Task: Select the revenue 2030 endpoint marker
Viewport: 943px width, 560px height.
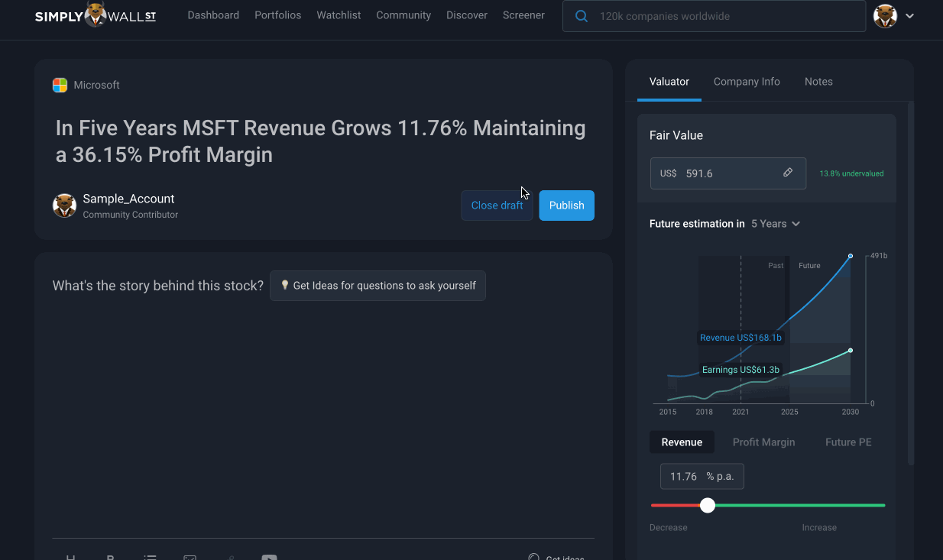Action: [x=851, y=256]
